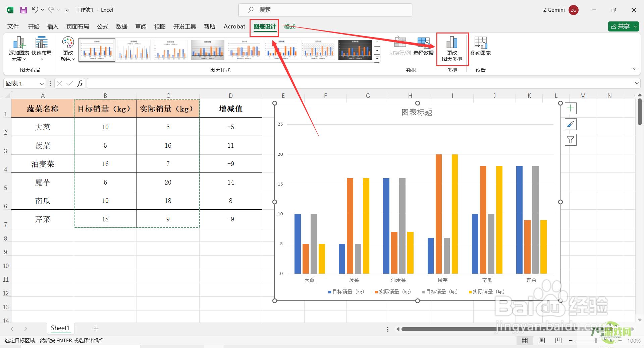This screenshot has height=348, width=644.
Task: Select the dark background chart style
Action: [x=355, y=50]
